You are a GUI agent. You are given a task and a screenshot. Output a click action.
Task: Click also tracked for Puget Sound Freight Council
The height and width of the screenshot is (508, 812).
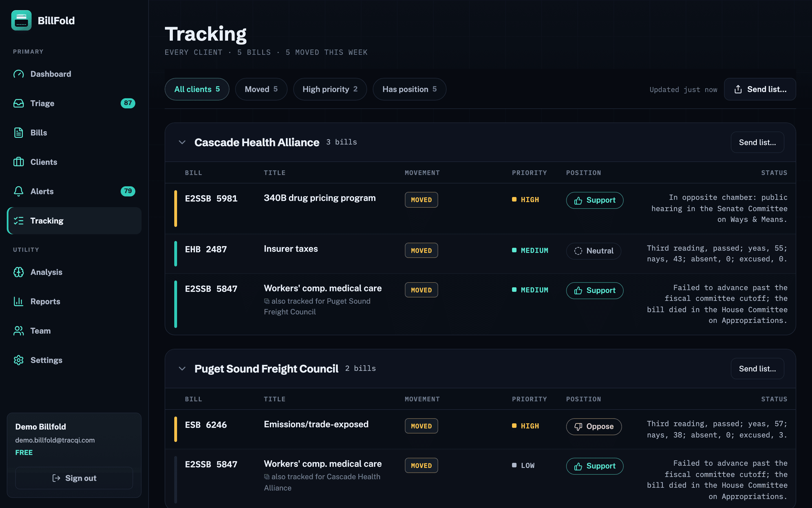click(317, 306)
